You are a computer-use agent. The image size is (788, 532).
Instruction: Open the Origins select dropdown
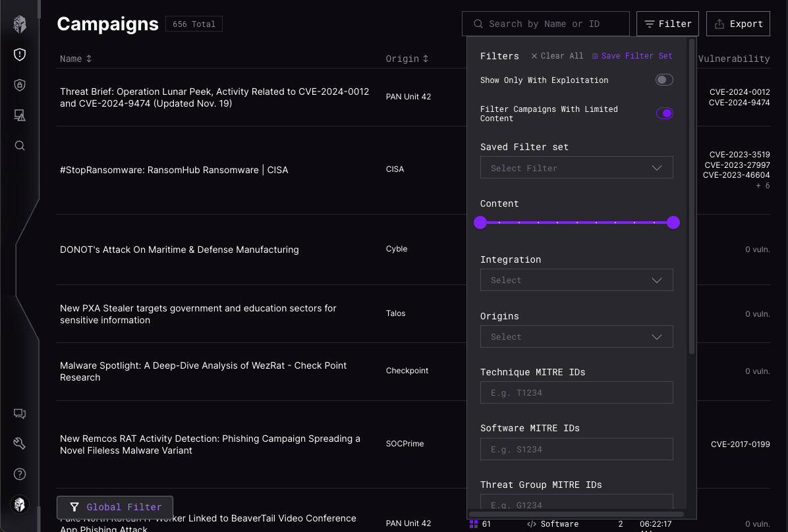pos(577,336)
